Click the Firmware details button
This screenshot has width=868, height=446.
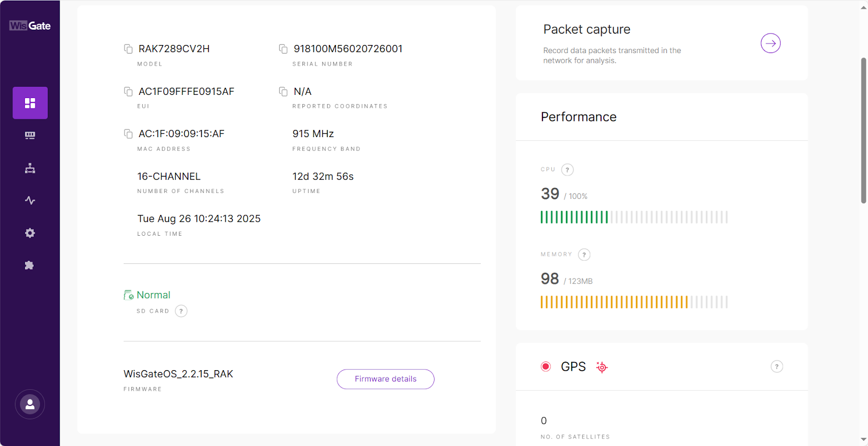[x=385, y=379]
